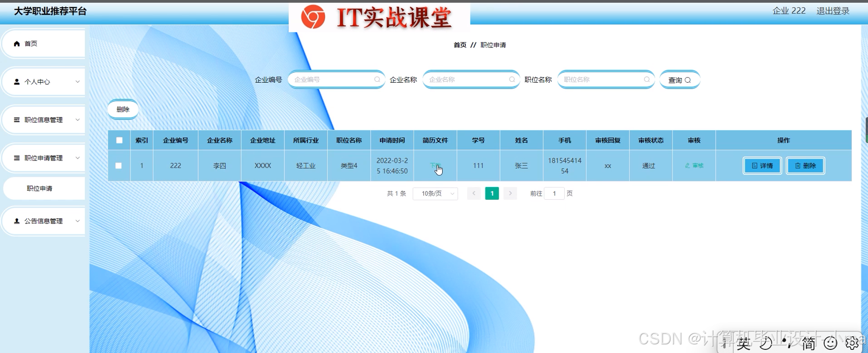Open the IME settings gear icon
Screen dimensions: 868x353
(x=852, y=344)
